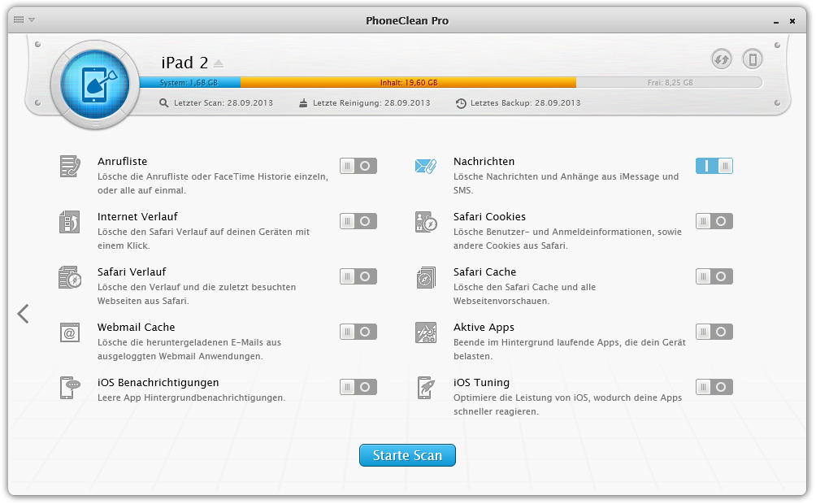816x504 pixels.
Task: Enable the Aktive Apps toggle
Action: pos(714,332)
